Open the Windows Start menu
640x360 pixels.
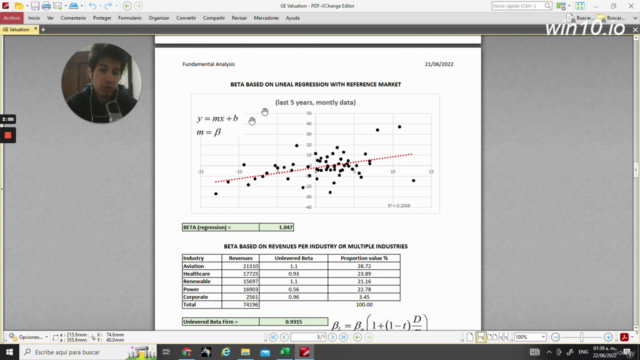9,352
